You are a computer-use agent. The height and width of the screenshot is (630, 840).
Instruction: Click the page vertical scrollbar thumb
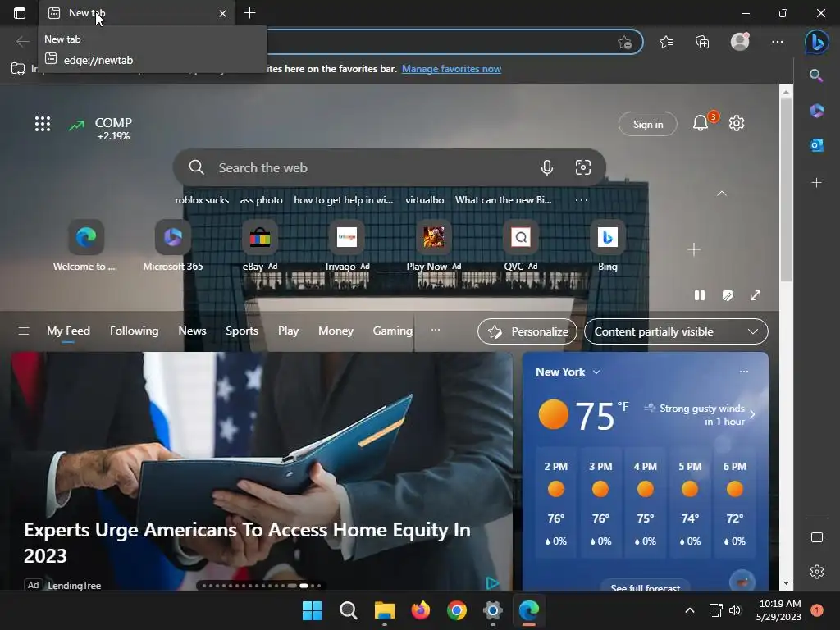(x=786, y=189)
